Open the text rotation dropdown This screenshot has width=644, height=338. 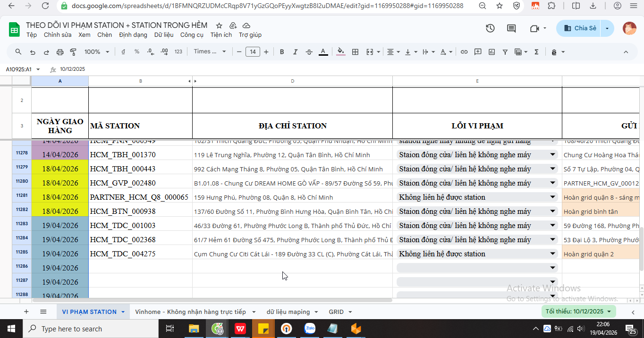[446, 52]
